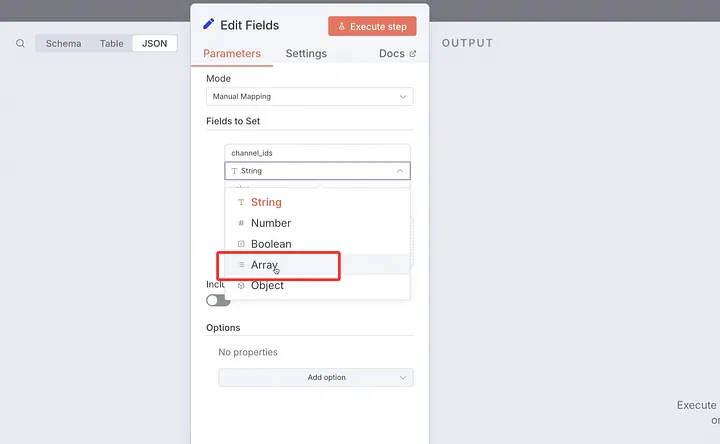
Task: Click the String type icon in dropdown list
Action: coord(241,202)
